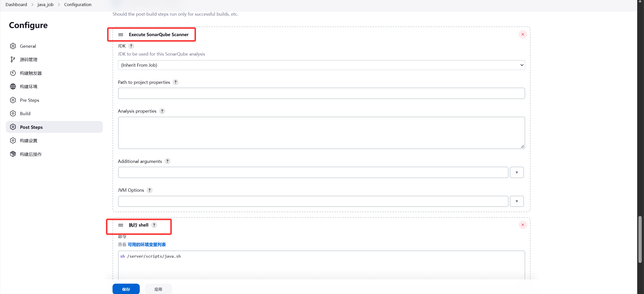The image size is (644, 294).
Task: Go to 构建后操作 section
Action: [x=54, y=154]
